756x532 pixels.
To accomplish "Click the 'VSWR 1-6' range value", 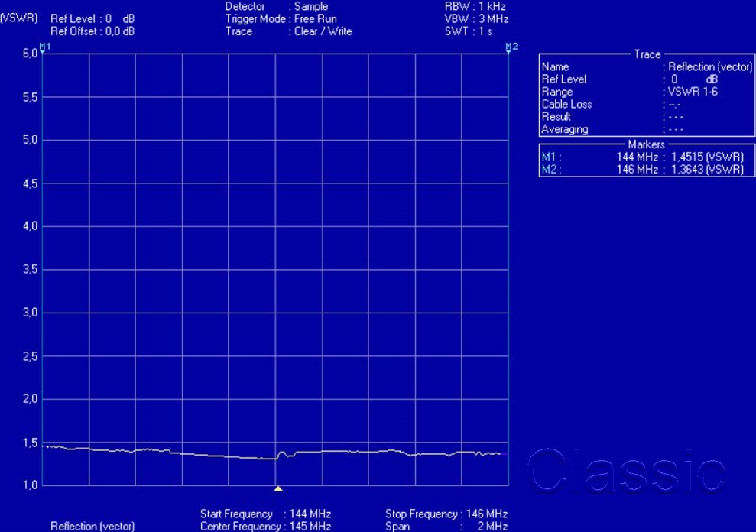I will pyautogui.click(x=693, y=92).
